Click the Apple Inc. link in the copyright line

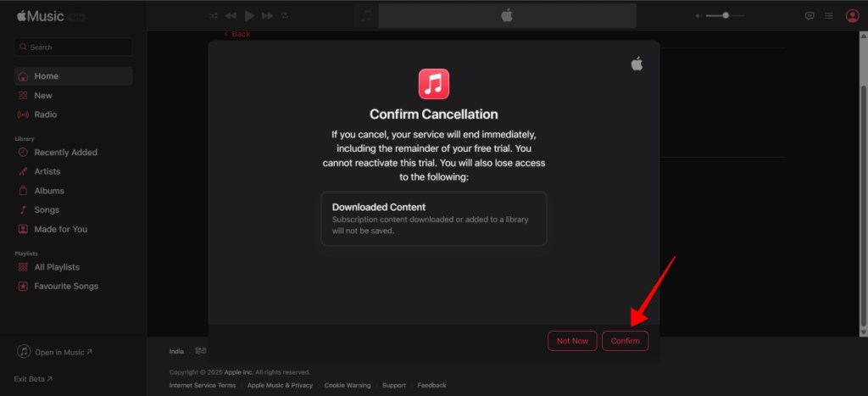coord(238,372)
